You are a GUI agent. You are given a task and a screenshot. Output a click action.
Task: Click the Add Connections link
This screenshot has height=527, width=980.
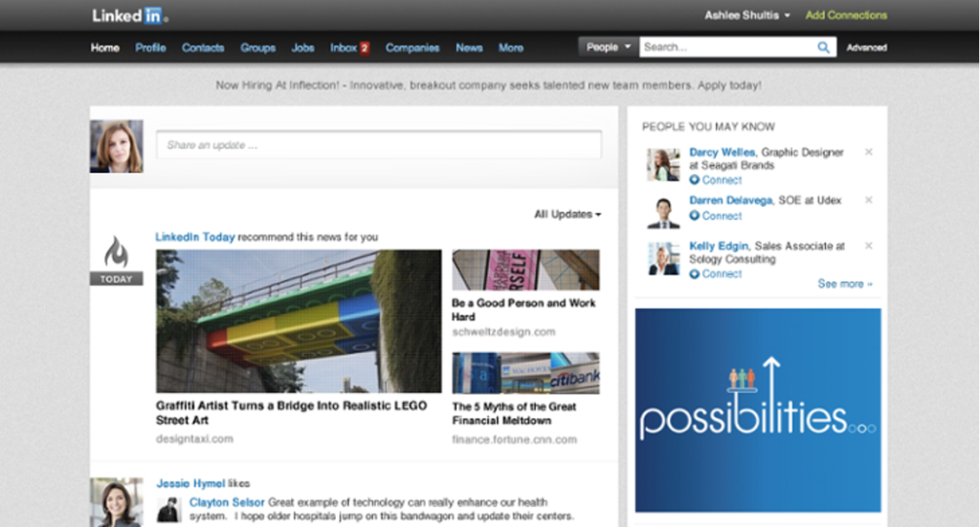tap(846, 15)
